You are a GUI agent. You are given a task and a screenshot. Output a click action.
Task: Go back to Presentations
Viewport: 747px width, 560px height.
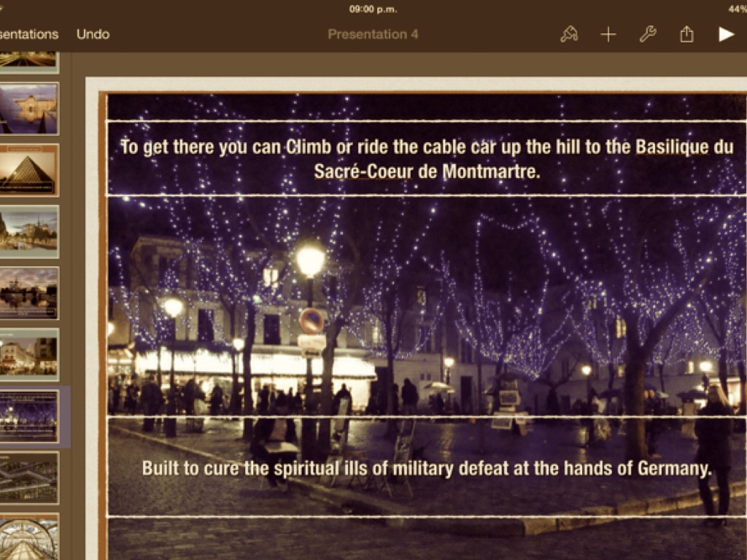[x=28, y=34]
